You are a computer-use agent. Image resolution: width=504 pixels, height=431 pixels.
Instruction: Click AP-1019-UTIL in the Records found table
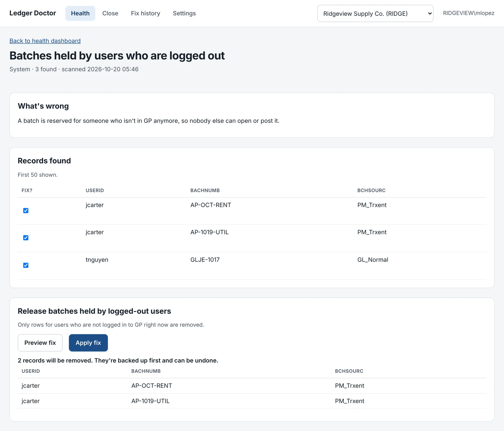click(x=209, y=232)
